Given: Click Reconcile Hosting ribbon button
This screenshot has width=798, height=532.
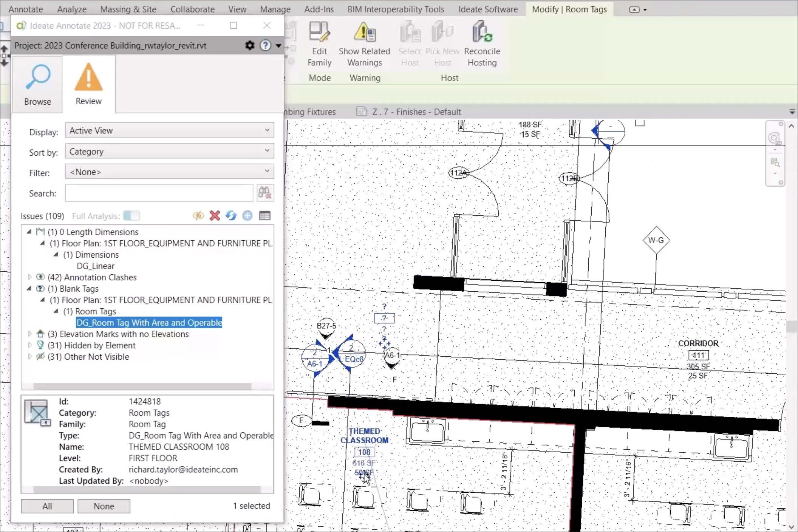Looking at the screenshot, I should [482, 45].
